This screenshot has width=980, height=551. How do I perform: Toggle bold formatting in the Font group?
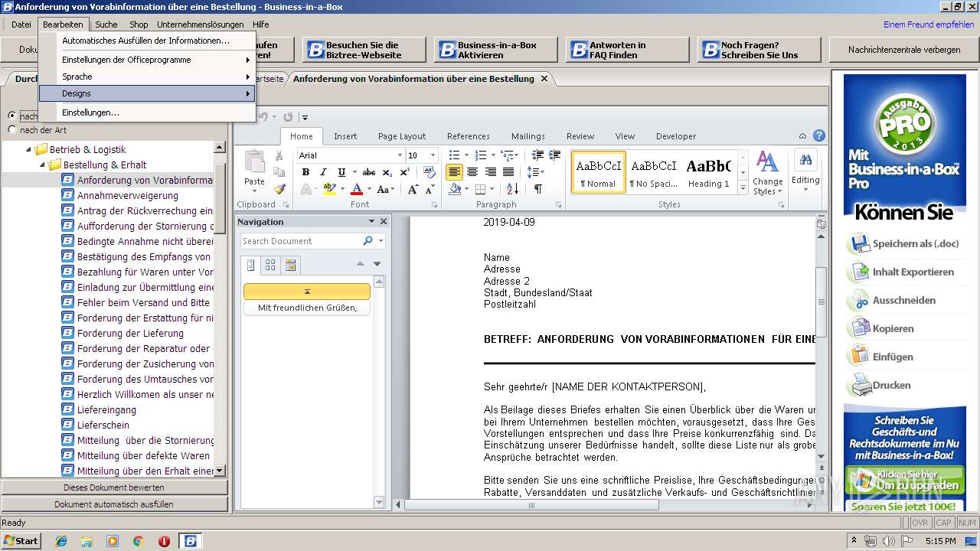[x=305, y=172]
